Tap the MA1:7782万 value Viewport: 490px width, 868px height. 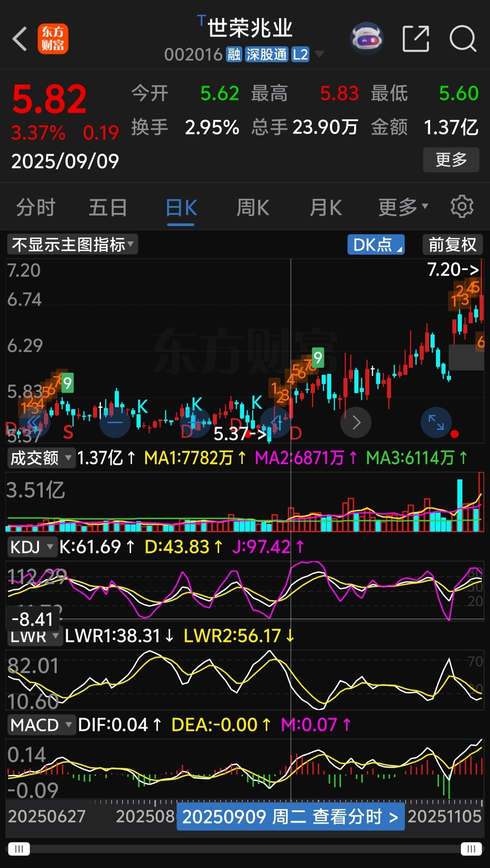[195, 458]
